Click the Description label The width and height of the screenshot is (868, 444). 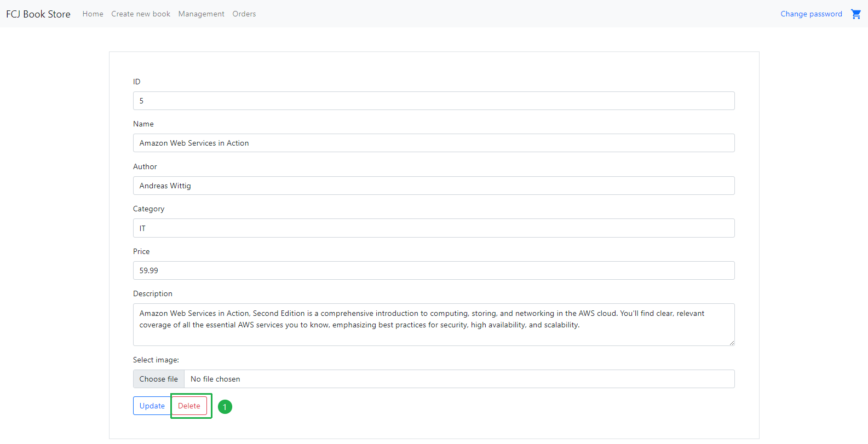tap(153, 293)
